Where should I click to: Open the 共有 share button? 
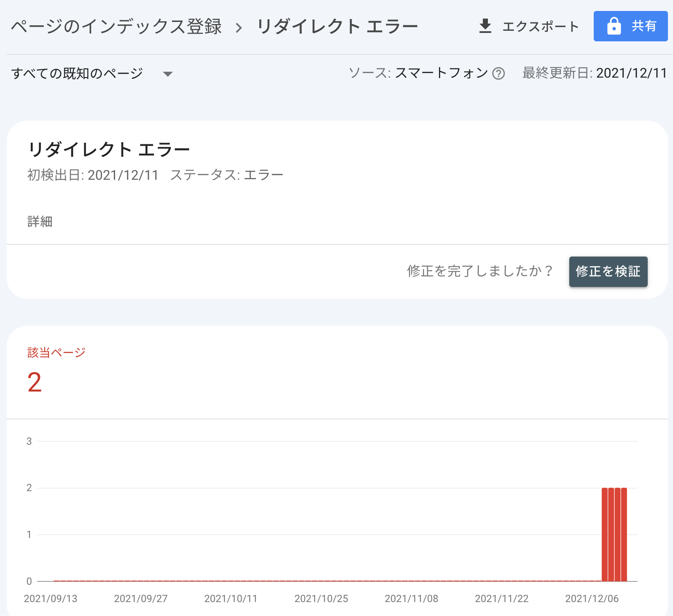coord(630,26)
